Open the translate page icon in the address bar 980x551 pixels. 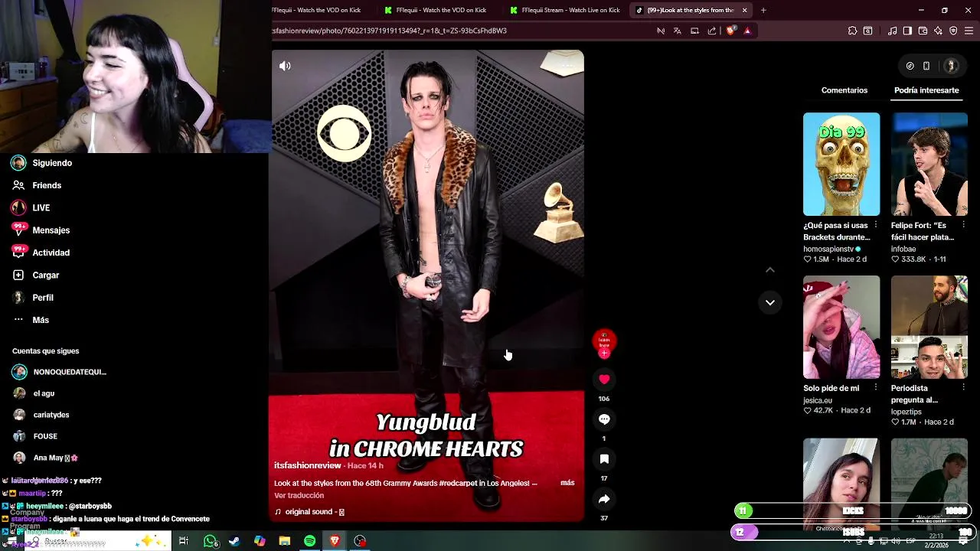(x=678, y=31)
